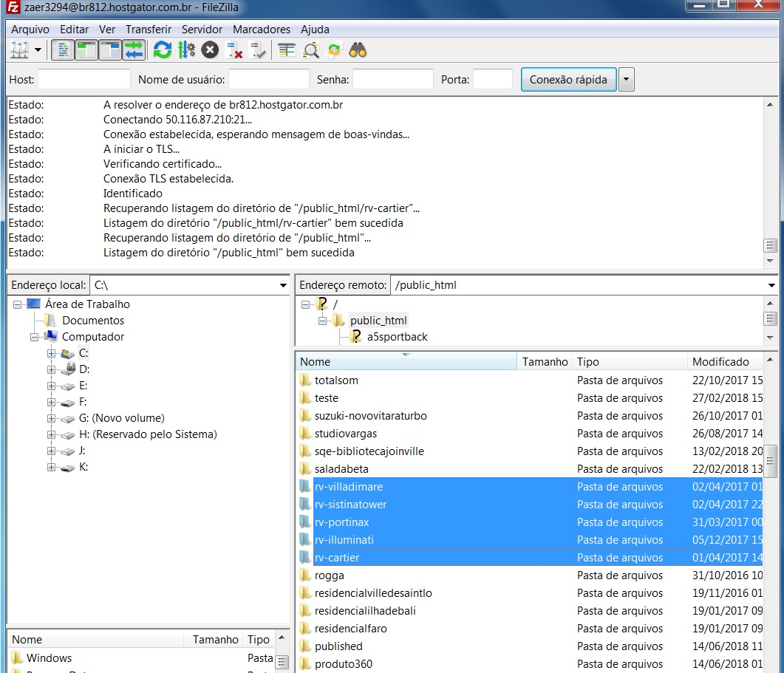Open the directory listing filters icon
Screen dimensions: 784x673
pyautogui.click(x=287, y=50)
